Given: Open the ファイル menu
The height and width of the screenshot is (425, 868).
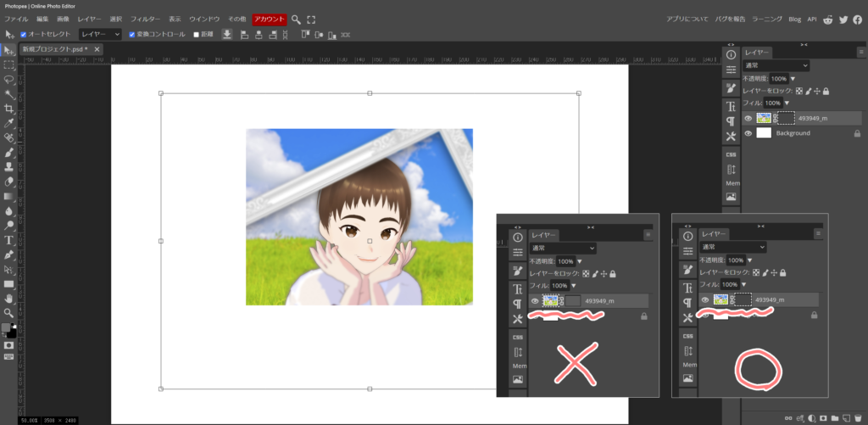Looking at the screenshot, I should (x=17, y=19).
